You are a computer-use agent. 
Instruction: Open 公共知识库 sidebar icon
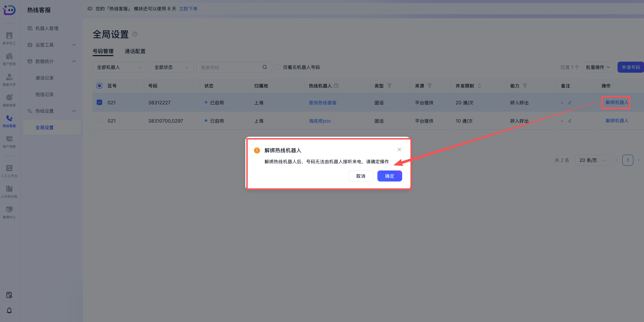point(9,191)
